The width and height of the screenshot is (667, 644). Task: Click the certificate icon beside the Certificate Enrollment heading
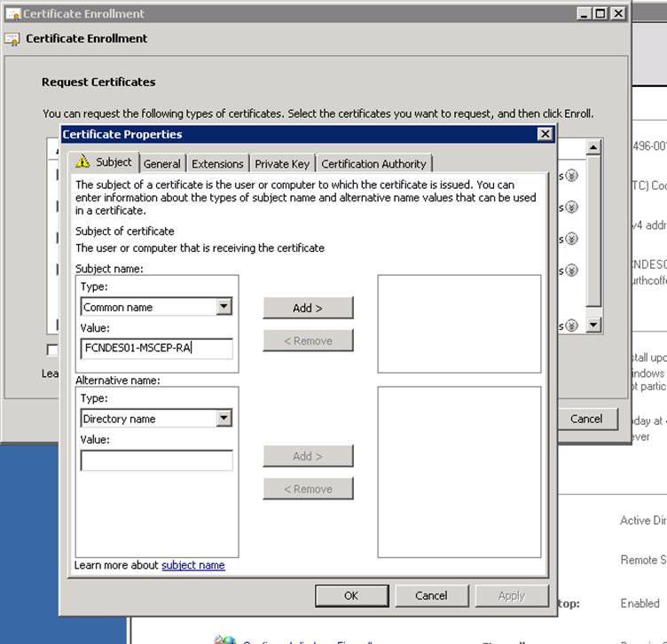(x=12, y=39)
